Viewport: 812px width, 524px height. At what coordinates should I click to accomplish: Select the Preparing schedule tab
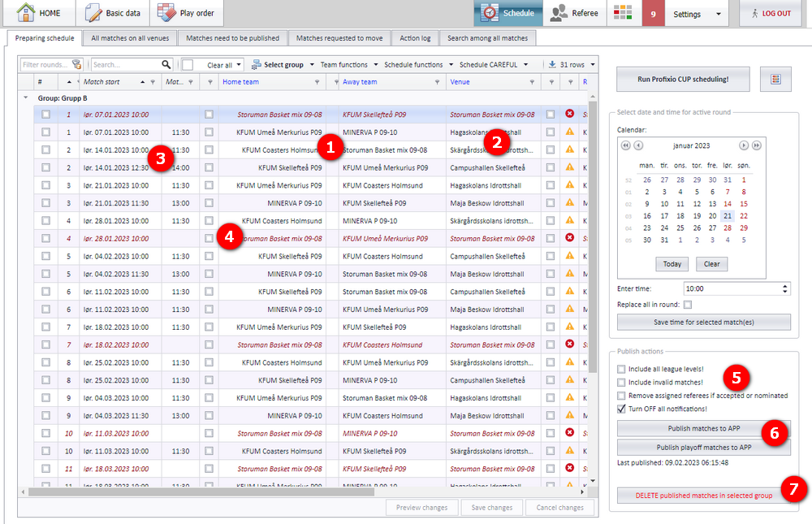pyautogui.click(x=45, y=38)
